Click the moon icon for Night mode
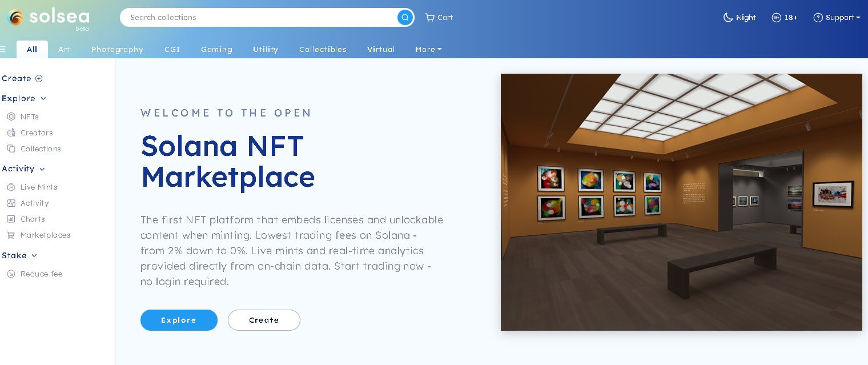The image size is (868, 365). (728, 18)
